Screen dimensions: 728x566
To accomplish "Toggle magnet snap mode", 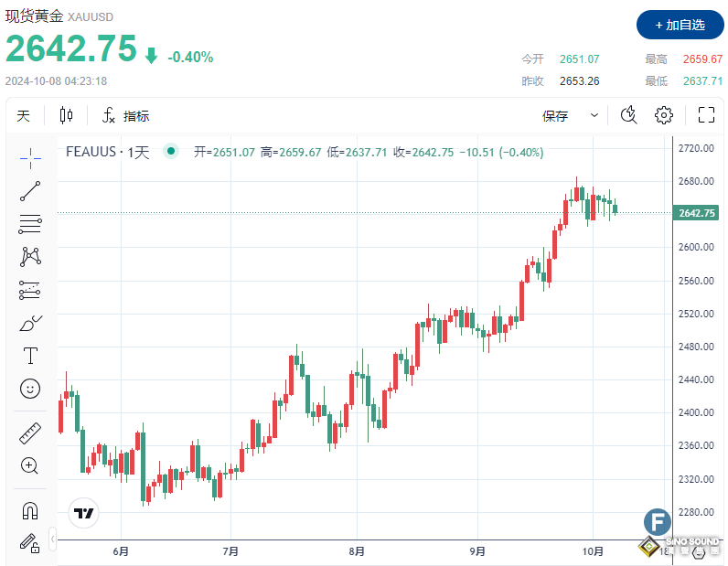I will click(30, 509).
